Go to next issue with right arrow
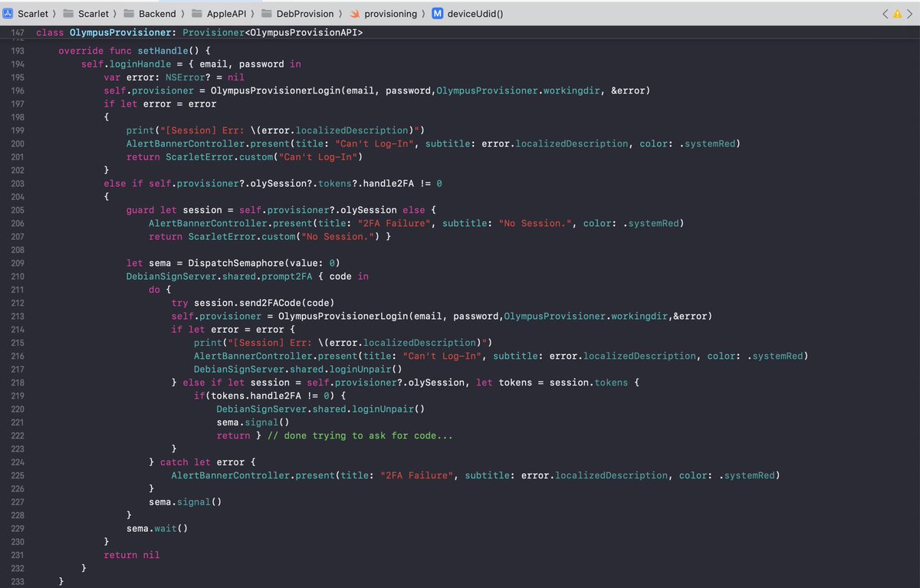 click(909, 14)
